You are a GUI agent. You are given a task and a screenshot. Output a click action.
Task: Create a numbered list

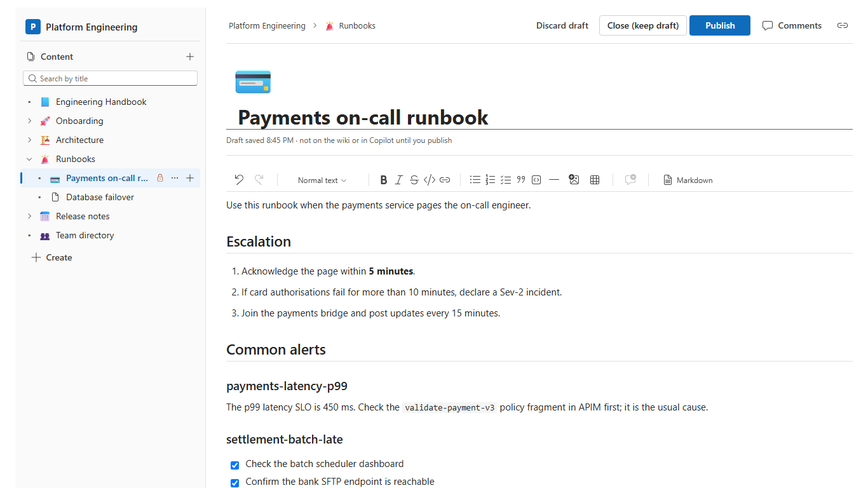(491, 180)
